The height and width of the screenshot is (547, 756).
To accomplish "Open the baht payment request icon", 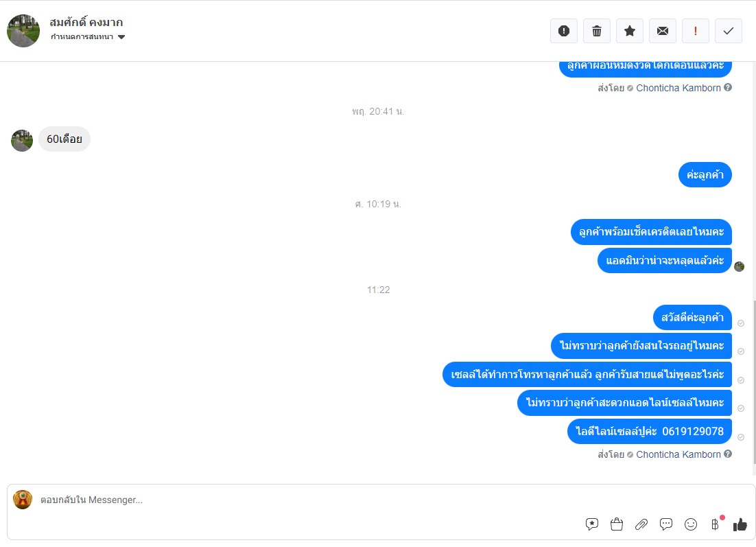I will click(716, 524).
